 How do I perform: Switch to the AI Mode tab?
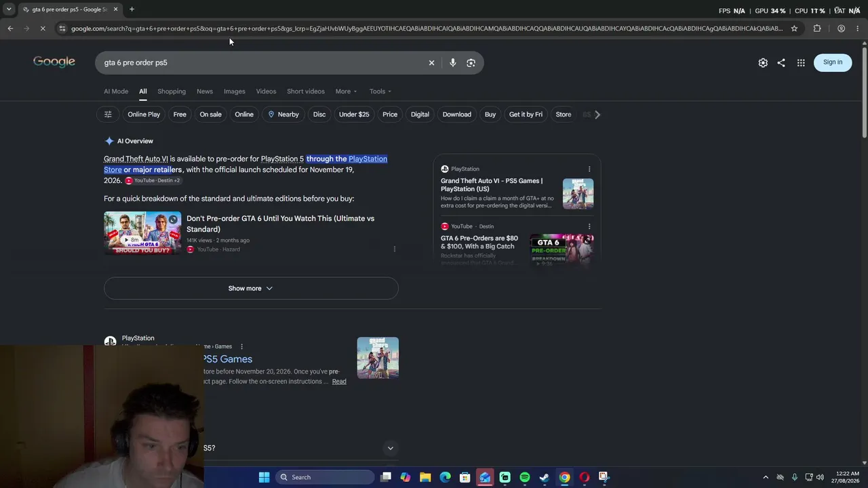tap(116, 91)
